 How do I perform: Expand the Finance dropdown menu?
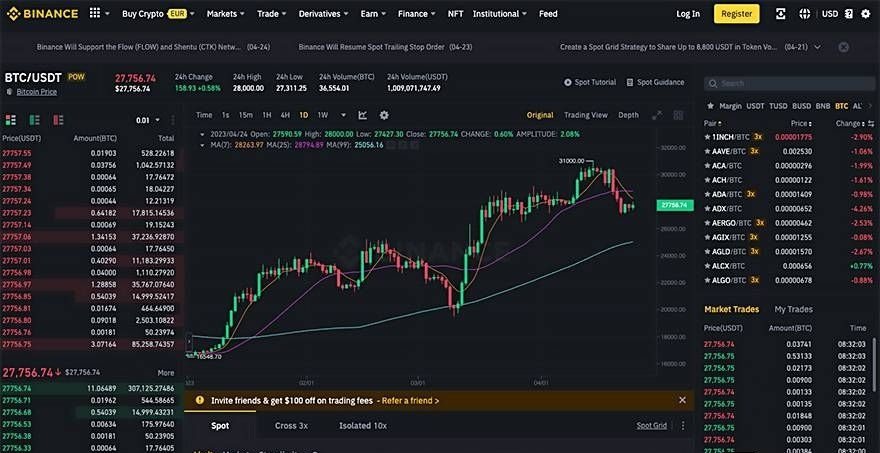(416, 14)
